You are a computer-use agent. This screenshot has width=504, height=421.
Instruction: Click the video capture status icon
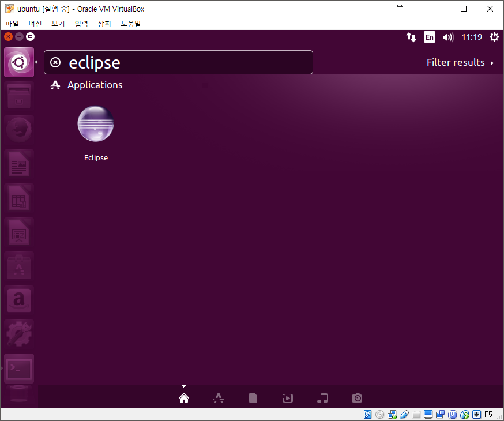(x=440, y=415)
